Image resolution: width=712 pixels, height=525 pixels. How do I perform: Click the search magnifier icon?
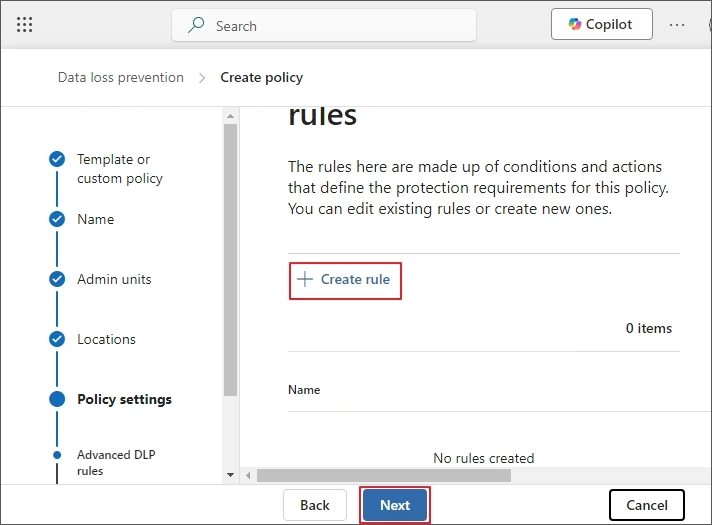[196, 25]
